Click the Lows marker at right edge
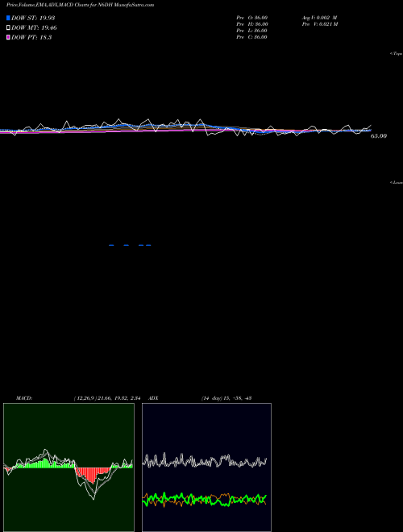This screenshot has width=403, height=532. coord(397,182)
